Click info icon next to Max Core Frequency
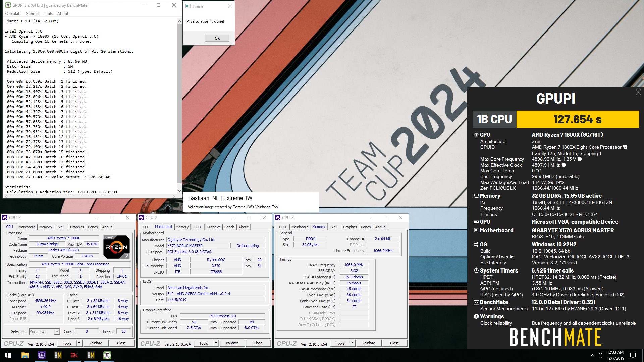The image size is (644, 362). tap(580, 159)
